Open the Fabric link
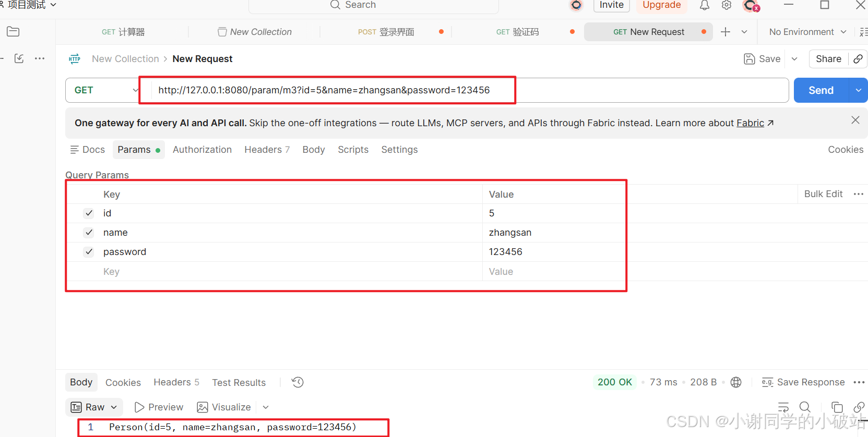 click(x=750, y=123)
